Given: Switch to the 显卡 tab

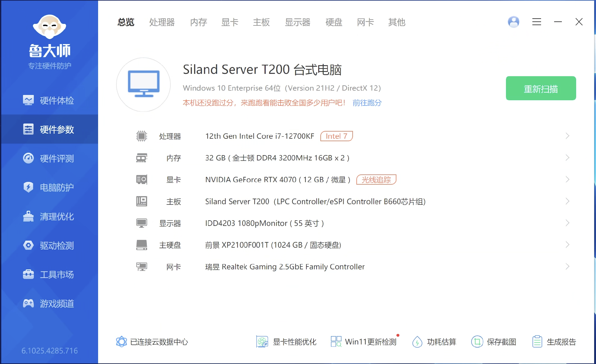Looking at the screenshot, I should [x=230, y=22].
